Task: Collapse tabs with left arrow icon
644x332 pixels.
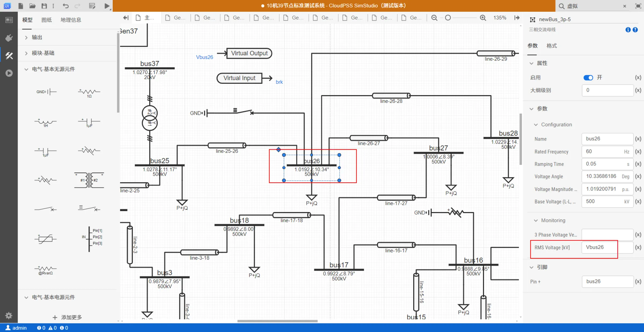Action: [126, 18]
